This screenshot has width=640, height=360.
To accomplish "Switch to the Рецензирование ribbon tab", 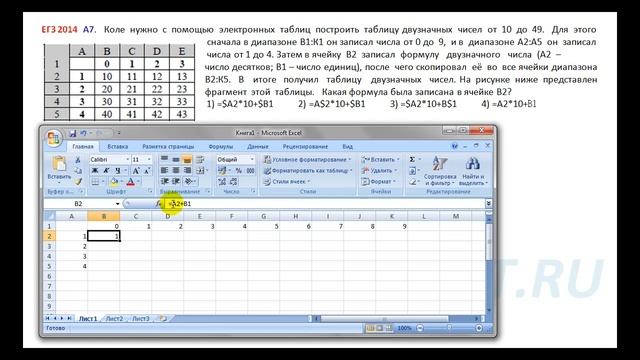I will coord(305,147).
